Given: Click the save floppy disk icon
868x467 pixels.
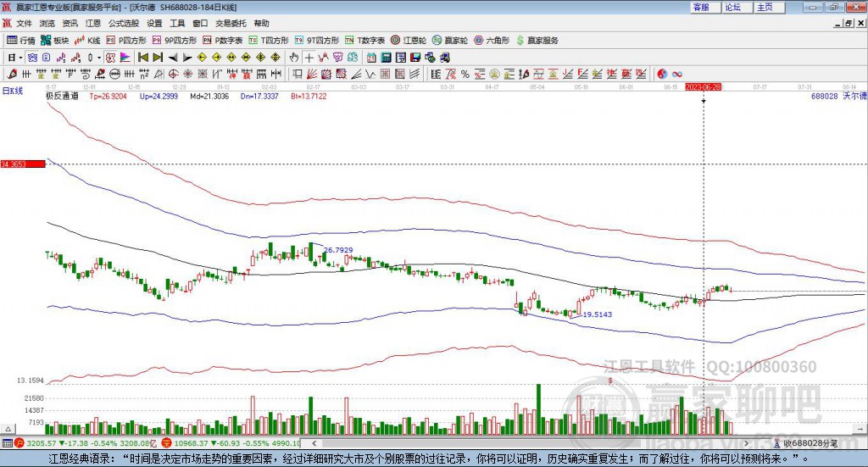Looking at the screenshot, I should [415, 58].
